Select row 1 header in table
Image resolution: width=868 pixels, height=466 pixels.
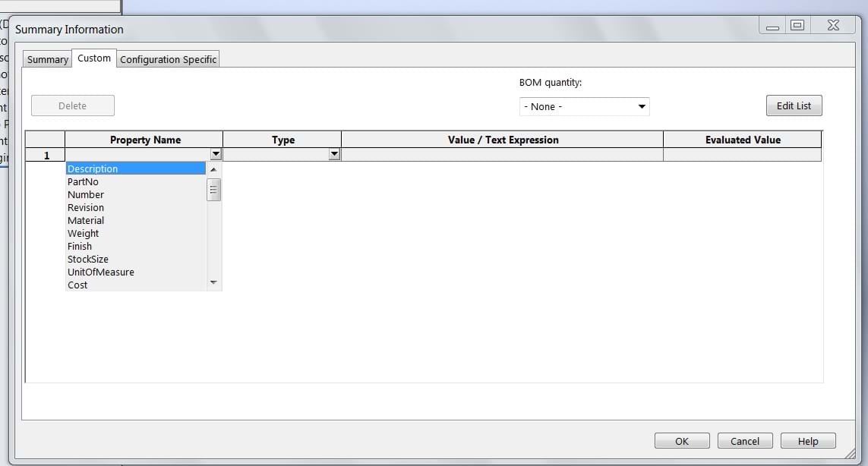(46, 156)
